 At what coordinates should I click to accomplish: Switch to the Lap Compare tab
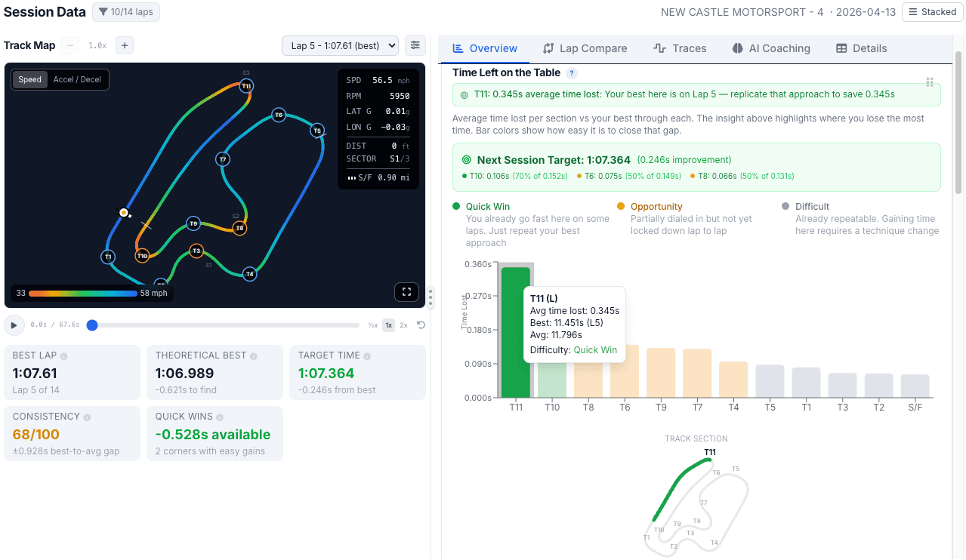pyautogui.click(x=585, y=48)
